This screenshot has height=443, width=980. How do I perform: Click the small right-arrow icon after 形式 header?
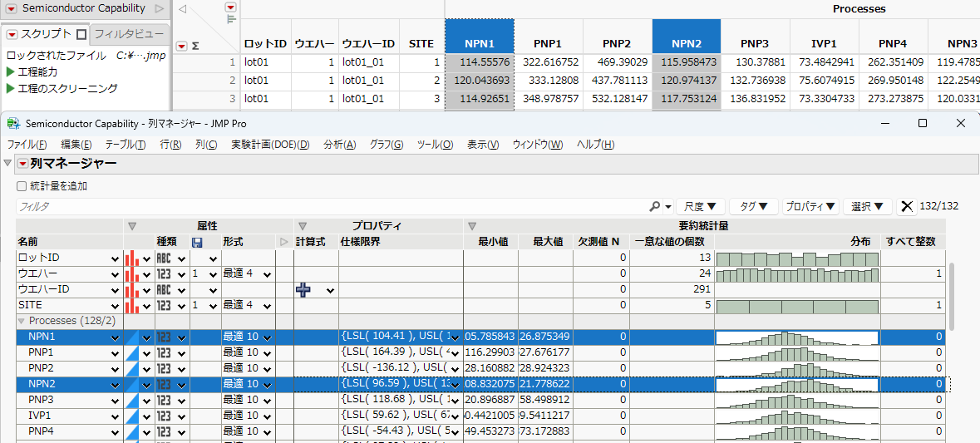[285, 242]
